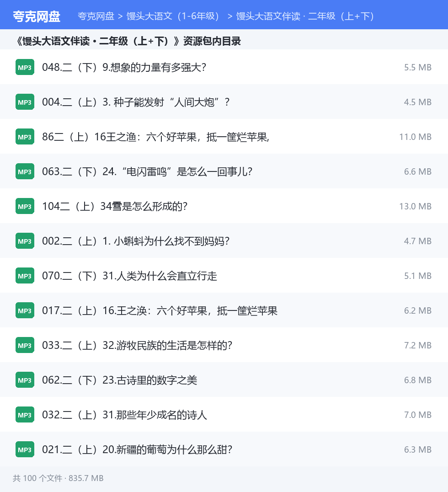Go to 夸克网盘 breadcrumb root
Viewport: 448px width, 492px height.
tap(96, 16)
